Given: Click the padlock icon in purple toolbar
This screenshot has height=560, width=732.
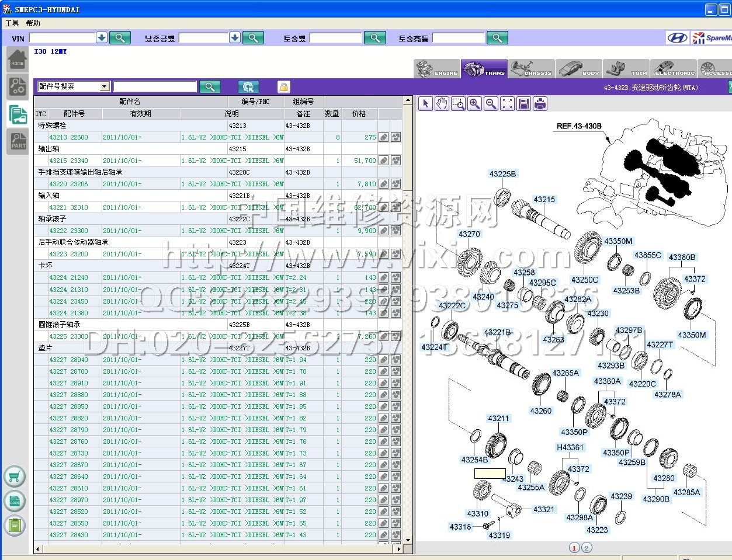Looking at the screenshot, I should [283, 87].
